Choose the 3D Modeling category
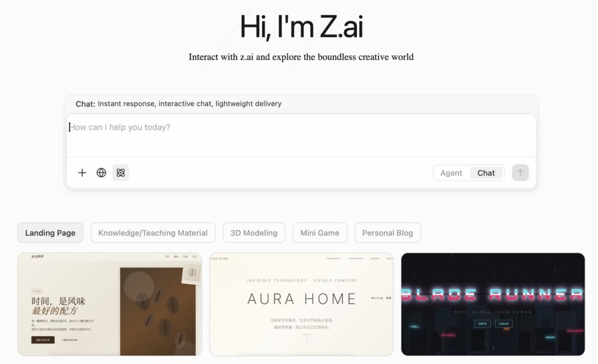Screen dimensions: 598x364 click(x=254, y=233)
